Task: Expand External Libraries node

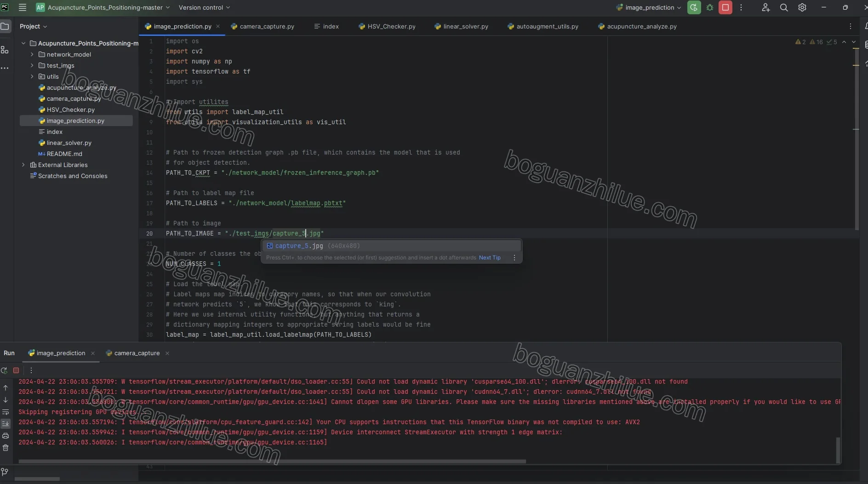Action: click(23, 165)
